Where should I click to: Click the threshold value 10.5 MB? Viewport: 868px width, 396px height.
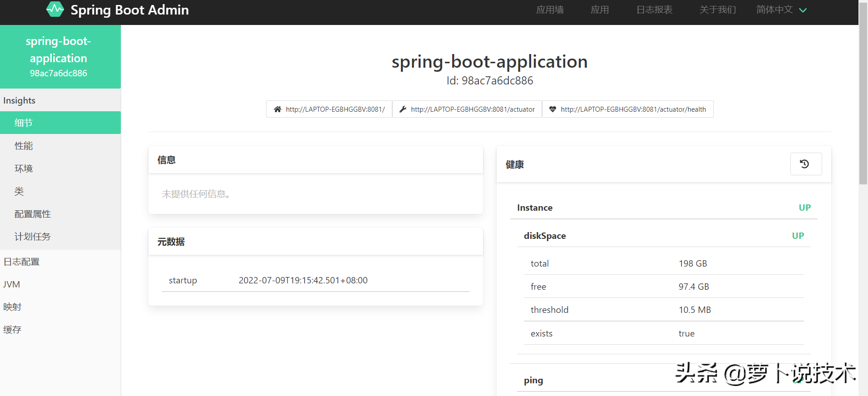pos(695,310)
